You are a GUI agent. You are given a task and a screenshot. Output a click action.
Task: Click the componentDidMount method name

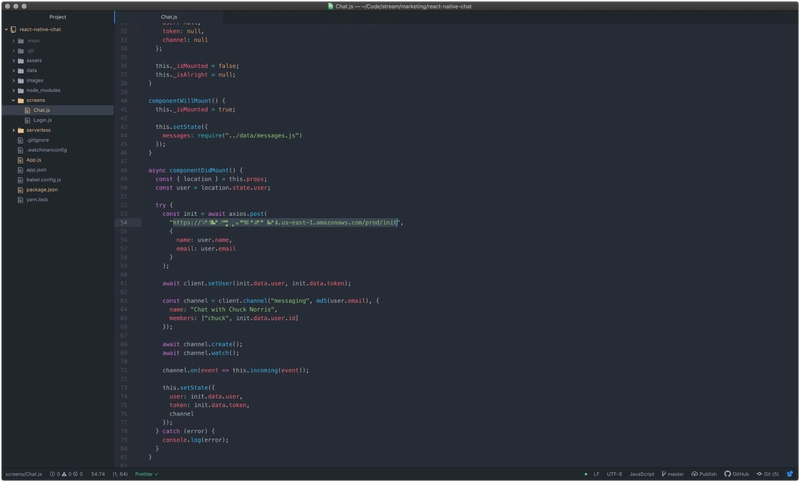coord(199,171)
